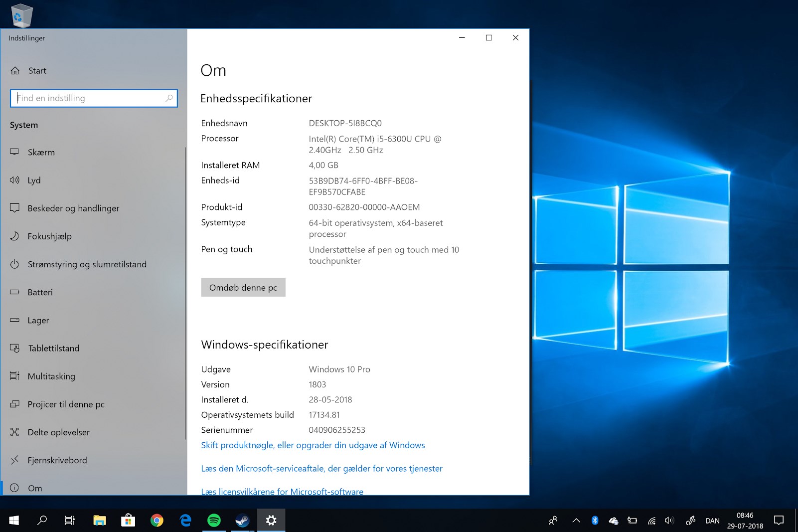The width and height of the screenshot is (798, 532).
Task: Open Task View on taskbar
Action: pos(70,521)
